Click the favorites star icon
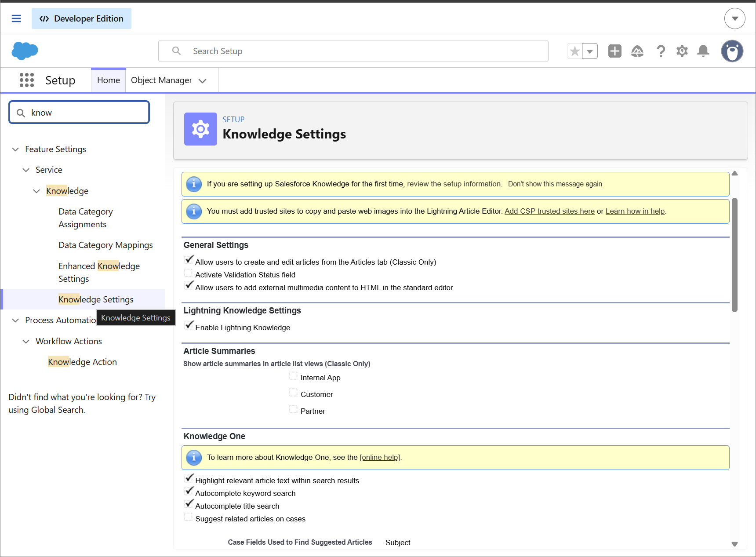This screenshot has width=756, height=557. [574, 51]
